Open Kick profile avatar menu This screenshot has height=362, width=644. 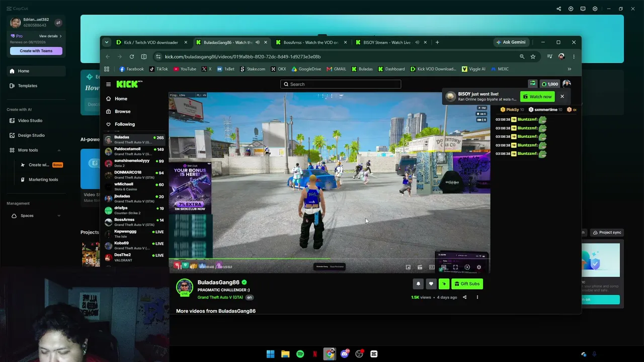pos(567,84)
